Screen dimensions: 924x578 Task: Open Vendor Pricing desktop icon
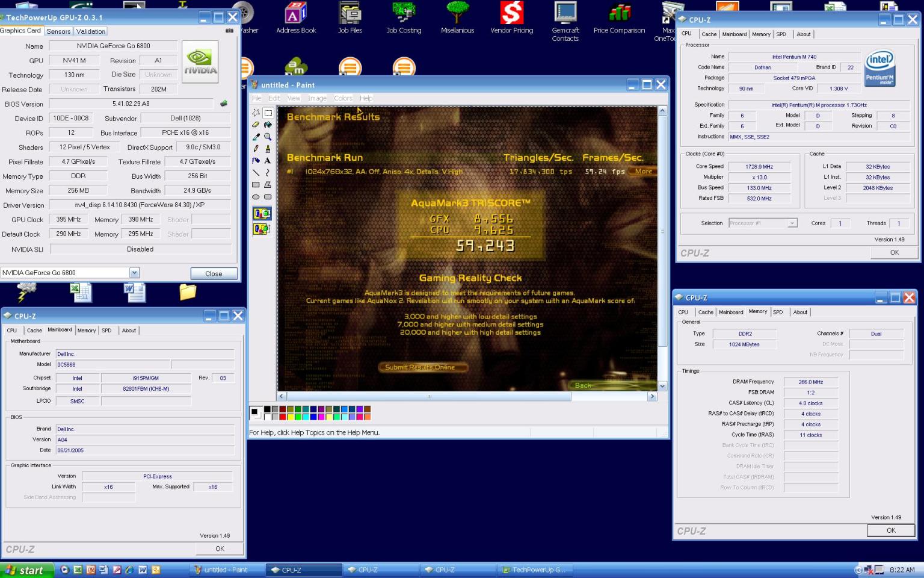511,17
